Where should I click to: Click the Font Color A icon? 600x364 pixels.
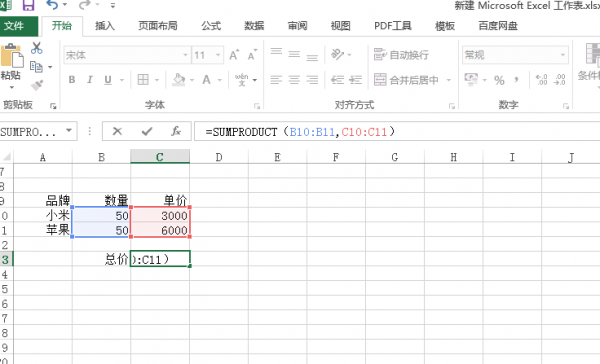coord(207,80)
